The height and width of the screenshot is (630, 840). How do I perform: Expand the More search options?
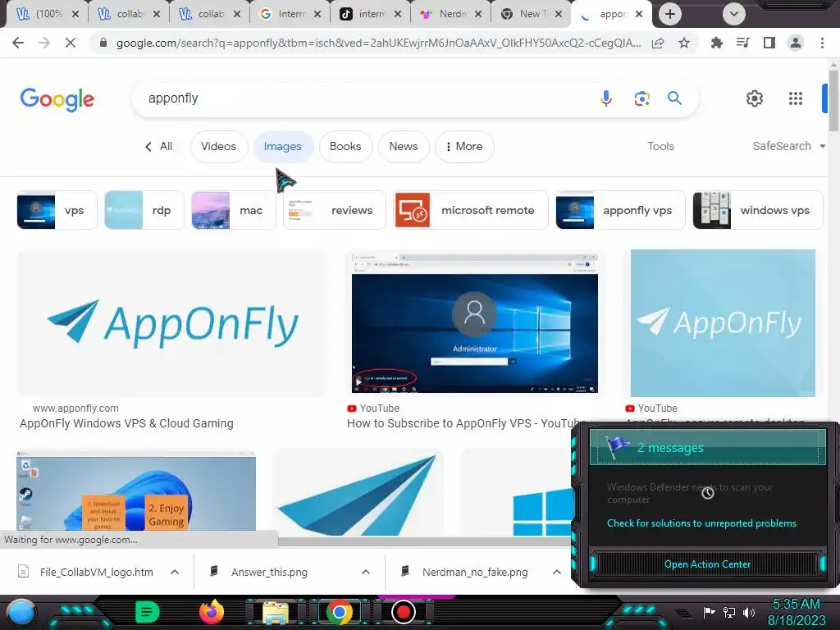click(x=464, y=146)
